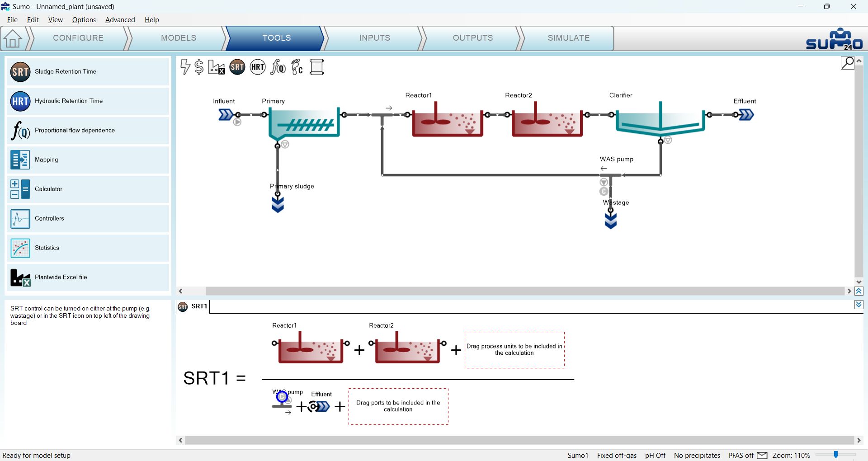Toggle the control badge at Clarifier underflow
This screenshot has width=868, height=461.
coord(668,140)
